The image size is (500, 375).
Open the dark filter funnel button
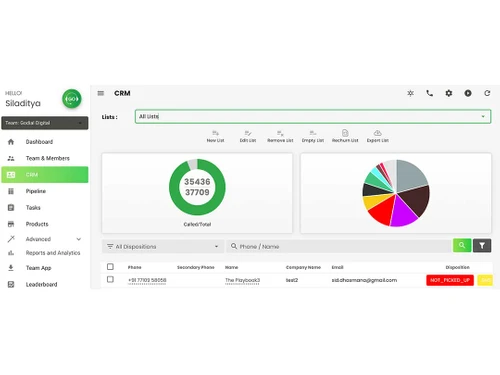pos(482,246)
